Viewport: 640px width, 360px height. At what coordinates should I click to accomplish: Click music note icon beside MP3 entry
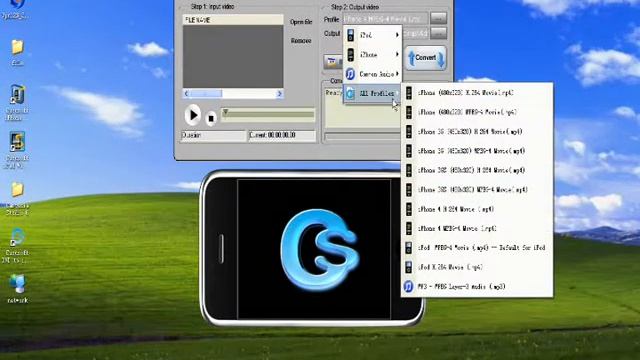coord(408,287)
